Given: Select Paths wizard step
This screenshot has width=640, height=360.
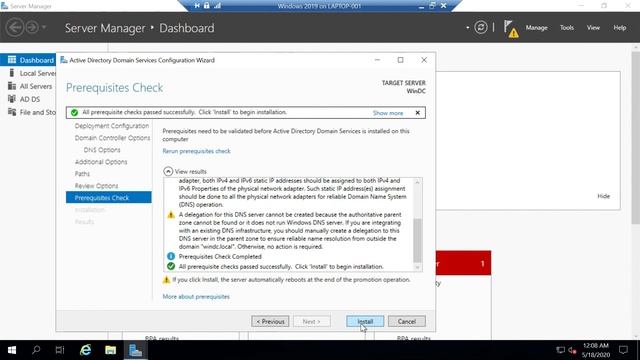Looking at the screenshot, I should 82,174.
